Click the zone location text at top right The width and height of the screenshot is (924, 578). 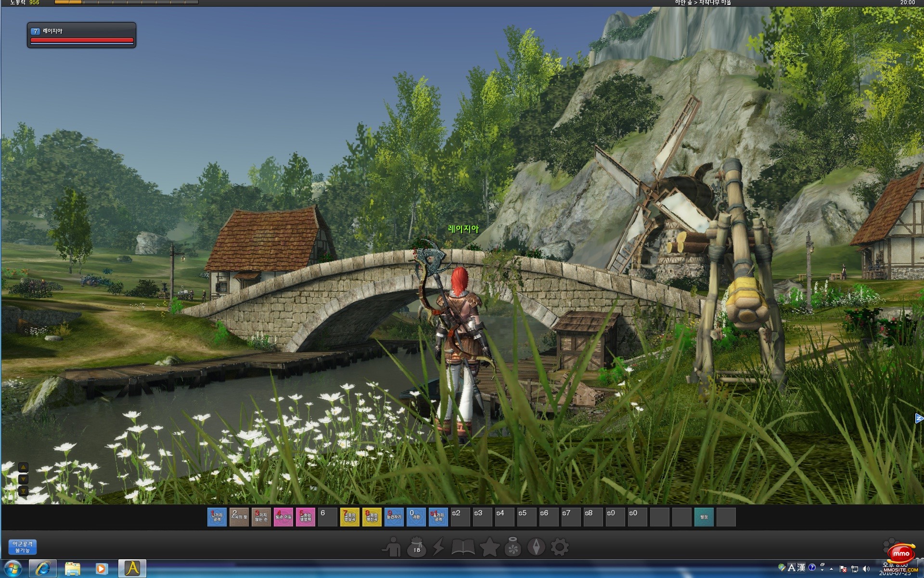pos(703,2)
